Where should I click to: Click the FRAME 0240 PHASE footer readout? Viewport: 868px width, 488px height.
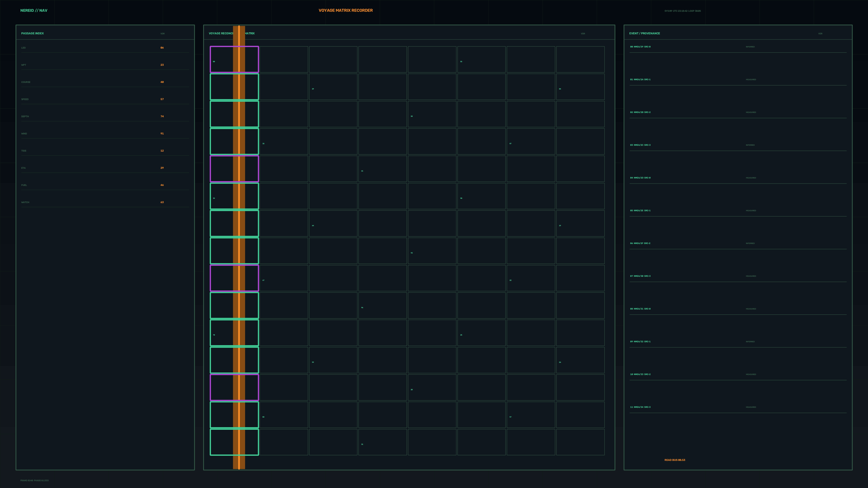(34, 481)
